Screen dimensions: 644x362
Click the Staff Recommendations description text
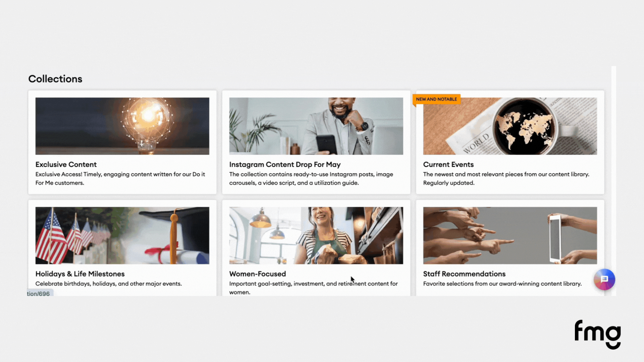pos(502,284)
